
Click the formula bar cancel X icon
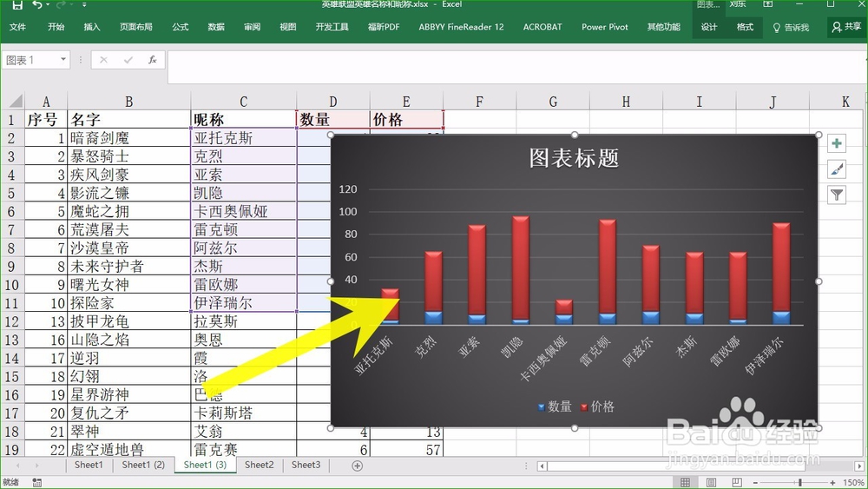point(103,60)
